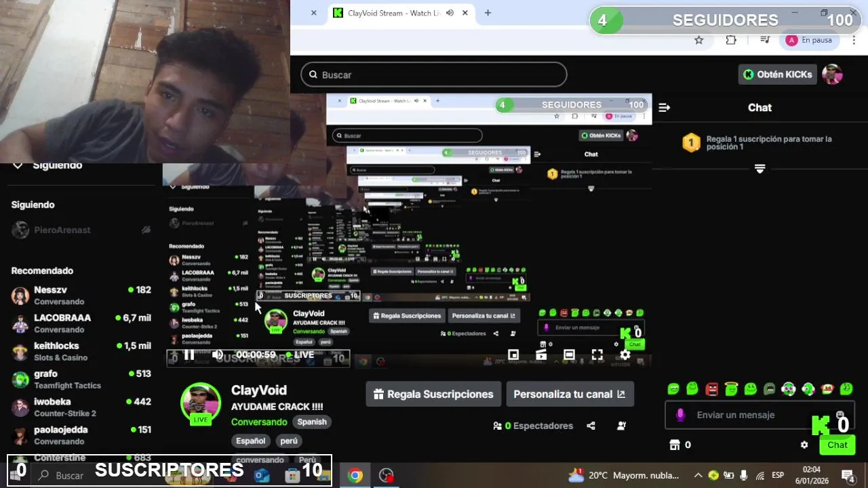Open Conversando category link

tap(259, 422)
